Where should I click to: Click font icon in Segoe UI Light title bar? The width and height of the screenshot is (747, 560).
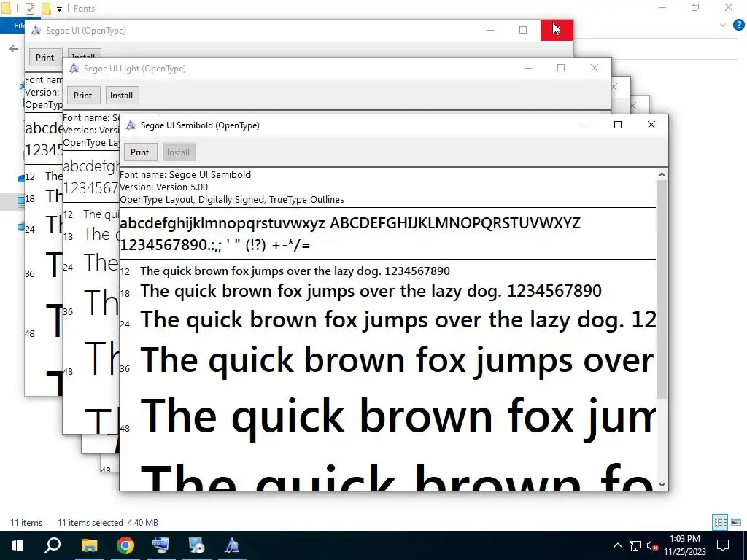[74, 68]
